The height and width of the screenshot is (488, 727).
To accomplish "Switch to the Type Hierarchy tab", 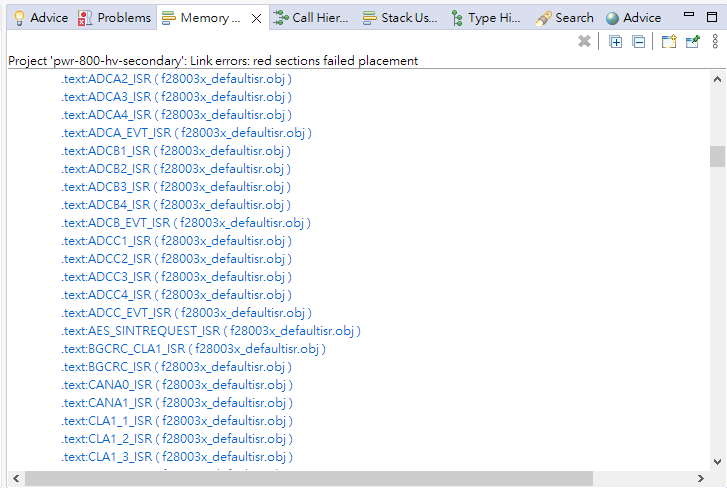I will pos(486,18).
